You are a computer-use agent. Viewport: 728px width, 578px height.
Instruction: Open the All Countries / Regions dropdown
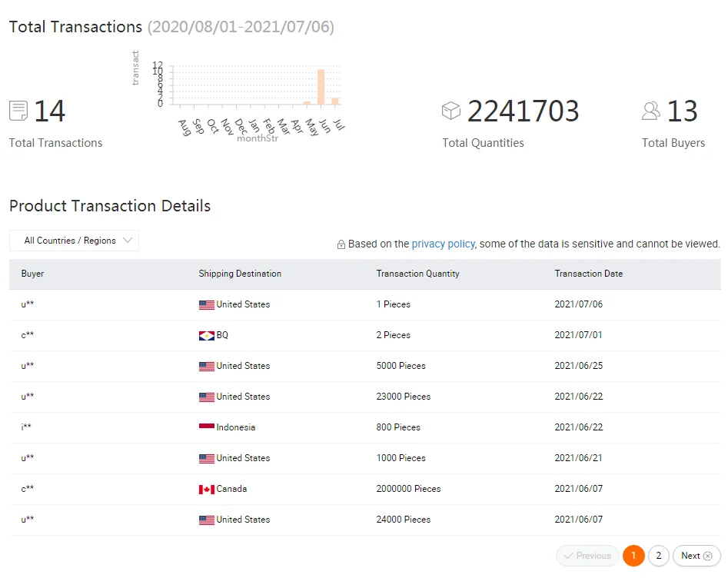(x=74, y=241)
